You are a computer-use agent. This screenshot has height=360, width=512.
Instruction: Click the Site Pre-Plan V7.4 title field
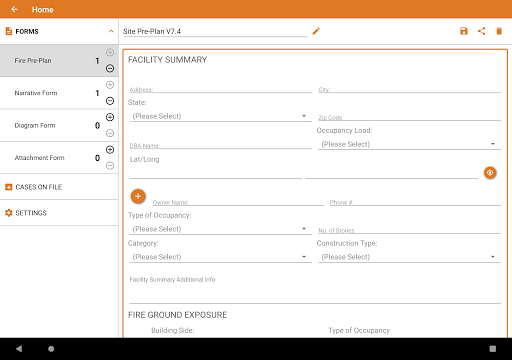pos(215,31)
